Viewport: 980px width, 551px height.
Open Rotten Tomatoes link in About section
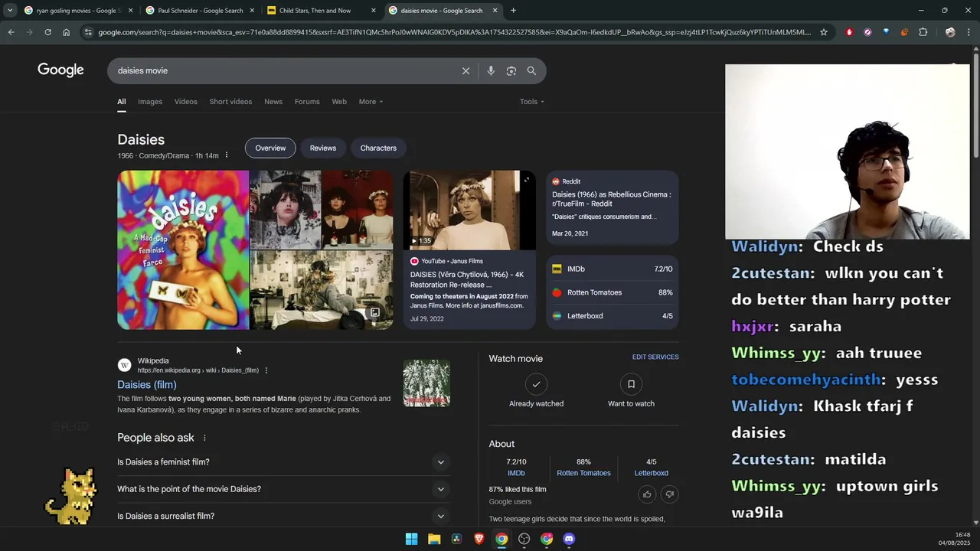pos(583,473)
